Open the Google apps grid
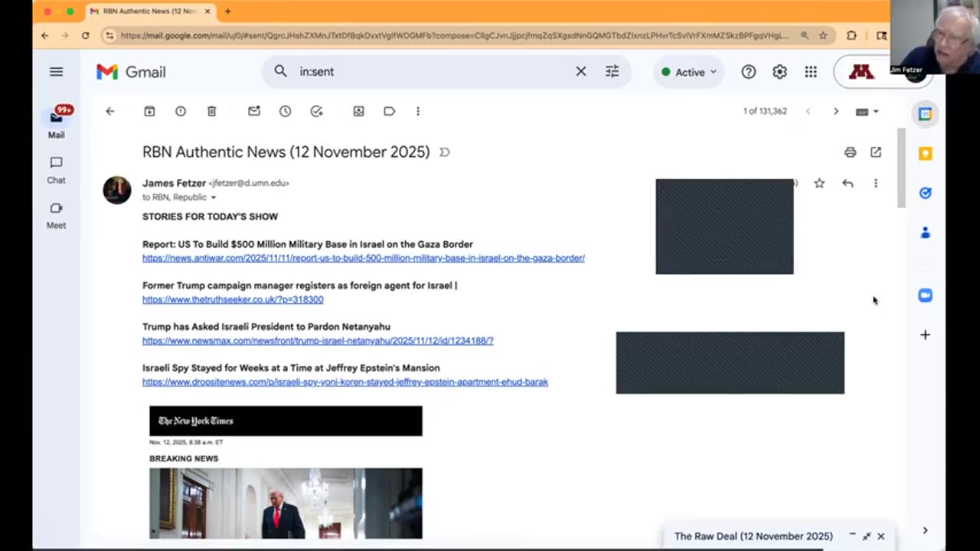The height and width of the screenshot is (551, 980). point(811,72)
